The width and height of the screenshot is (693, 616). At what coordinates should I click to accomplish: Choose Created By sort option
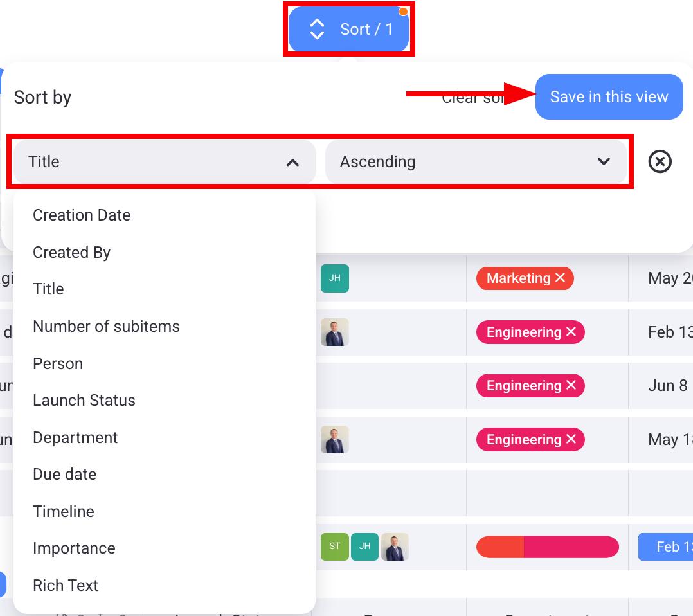pos(71,253)
